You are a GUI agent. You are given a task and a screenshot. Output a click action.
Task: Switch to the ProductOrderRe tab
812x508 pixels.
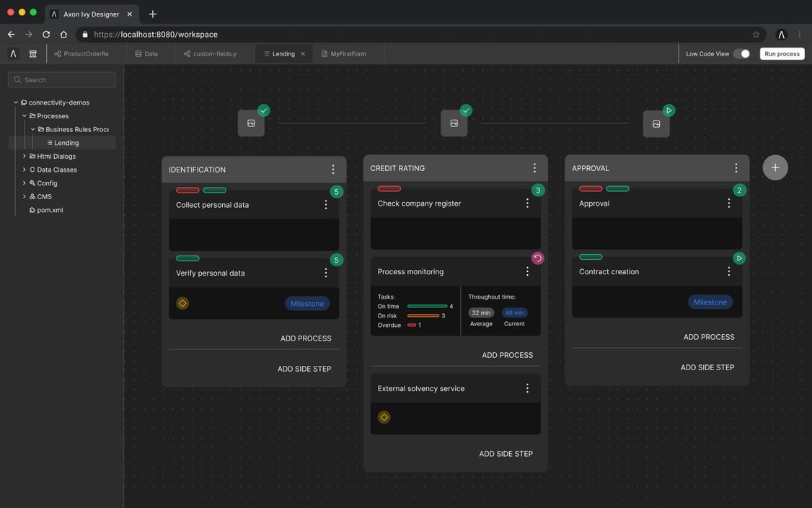[86, 54]
